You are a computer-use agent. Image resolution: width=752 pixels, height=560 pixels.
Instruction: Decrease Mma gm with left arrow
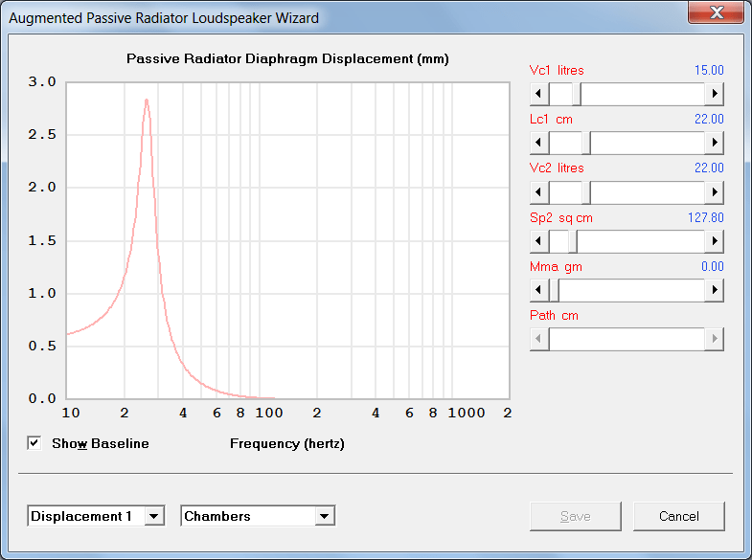click(x=539, y=290)
